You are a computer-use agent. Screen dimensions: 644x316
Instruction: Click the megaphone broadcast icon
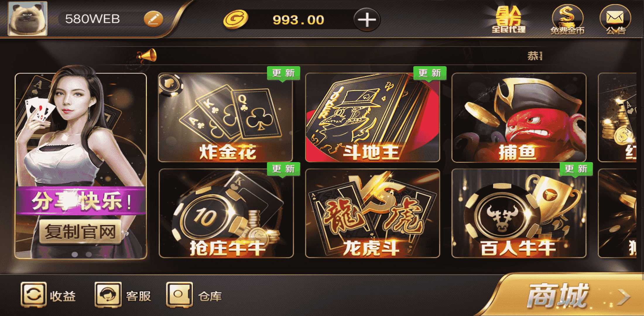[147, 56]
